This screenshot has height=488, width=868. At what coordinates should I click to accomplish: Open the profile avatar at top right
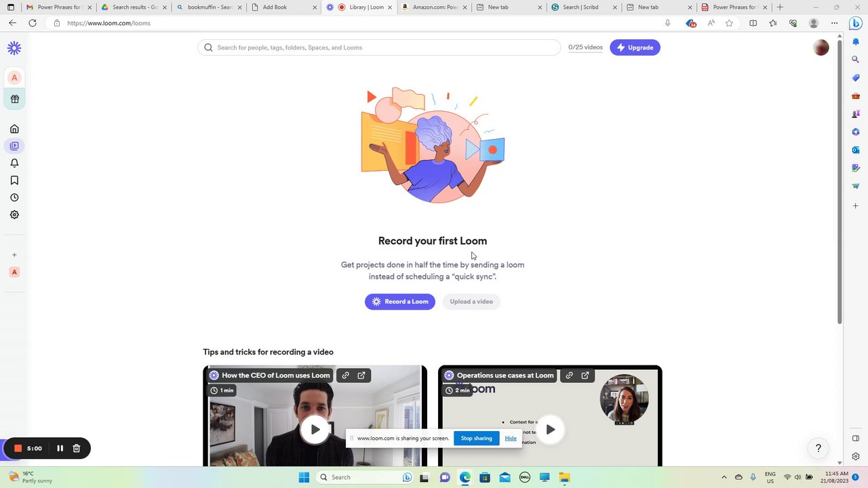tap(821, 47)
